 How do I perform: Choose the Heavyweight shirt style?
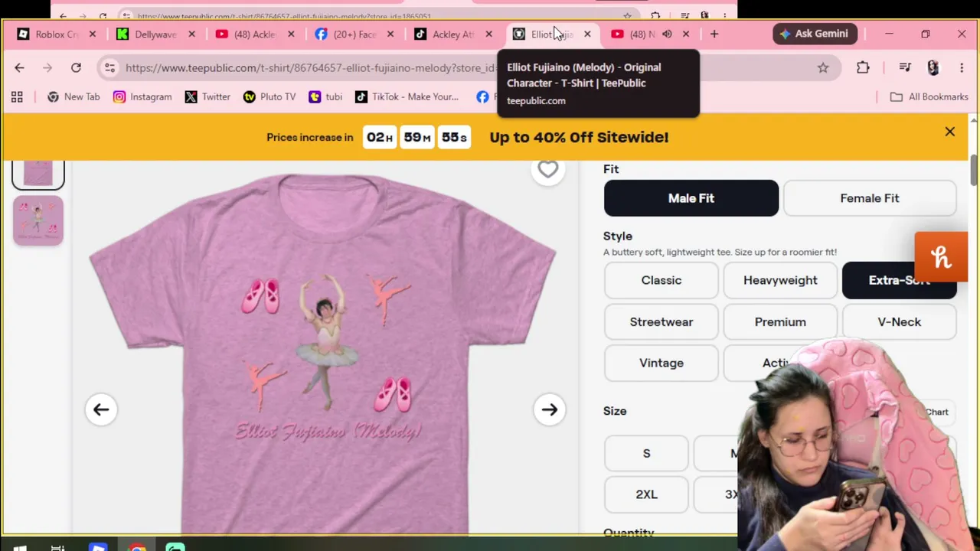780,280
